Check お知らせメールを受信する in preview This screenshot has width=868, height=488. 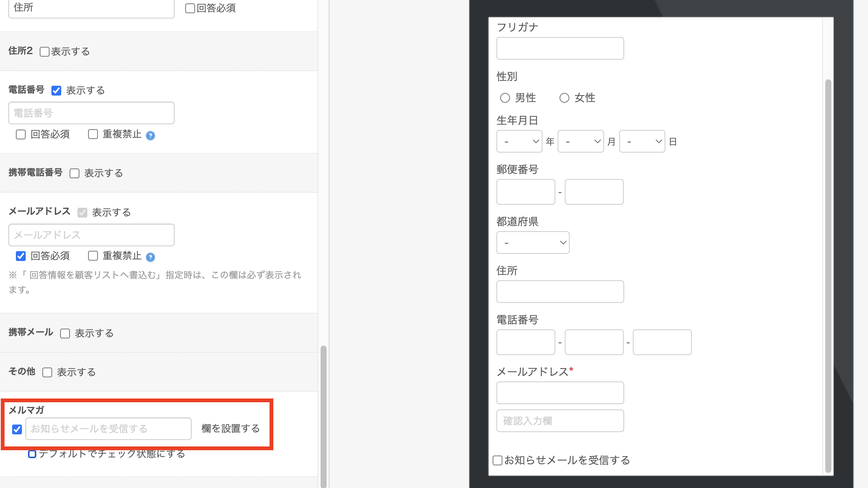point(498,460)
